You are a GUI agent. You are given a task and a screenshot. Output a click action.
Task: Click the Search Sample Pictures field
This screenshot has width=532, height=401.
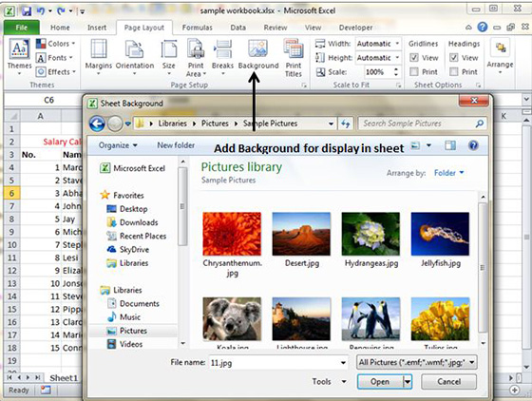tap(422, 124)
